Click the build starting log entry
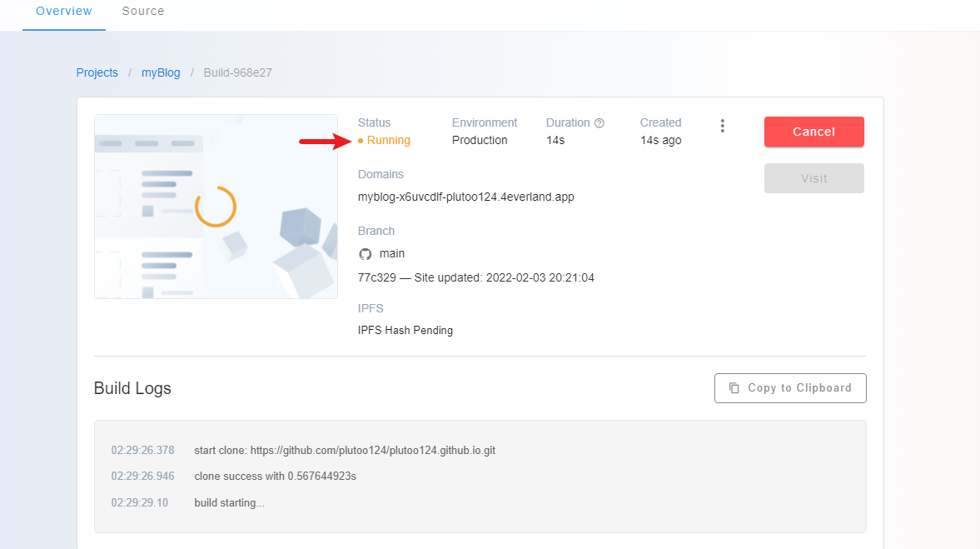Screen dimensions: 980x549 click(229, 502)
